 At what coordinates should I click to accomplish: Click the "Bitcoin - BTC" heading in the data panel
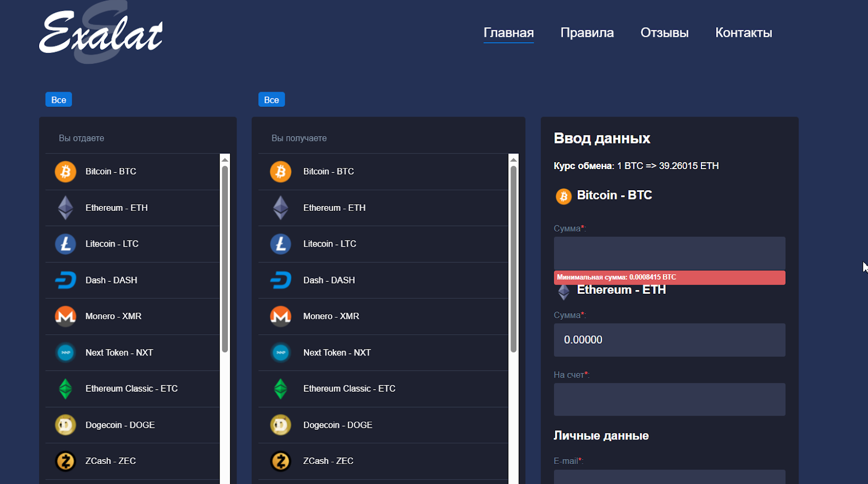[615, 195]
